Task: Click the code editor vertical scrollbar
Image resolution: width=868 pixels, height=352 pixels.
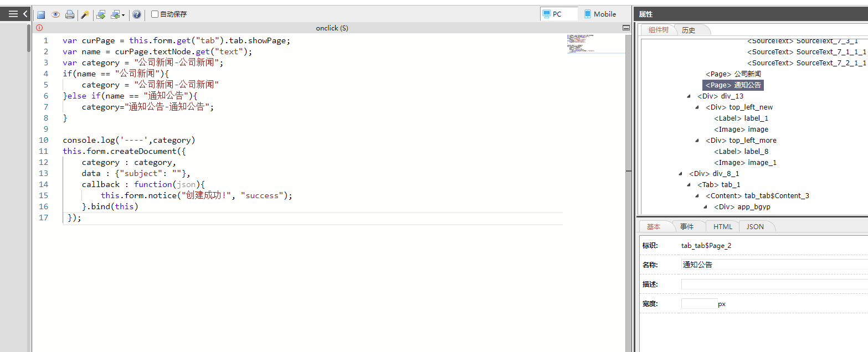Action: (x=628, y=193)
